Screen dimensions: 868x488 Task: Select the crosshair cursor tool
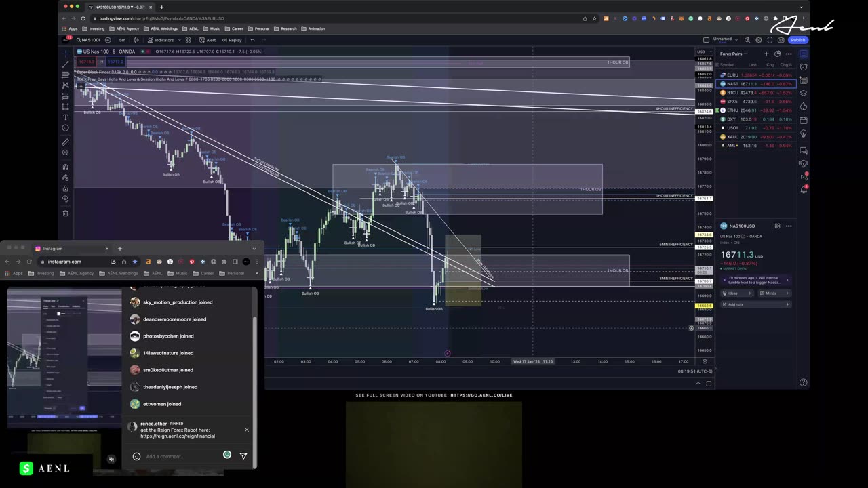click(x=66, y=53)
